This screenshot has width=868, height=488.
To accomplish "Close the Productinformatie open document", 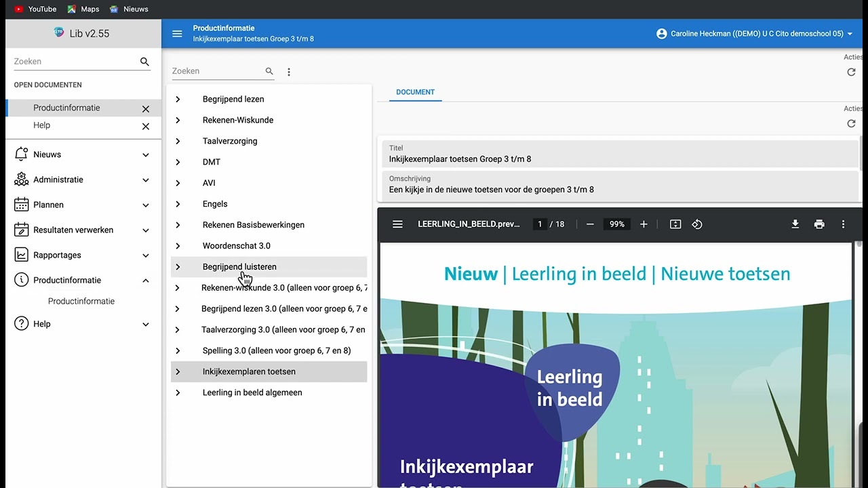I will coord(146,108).
